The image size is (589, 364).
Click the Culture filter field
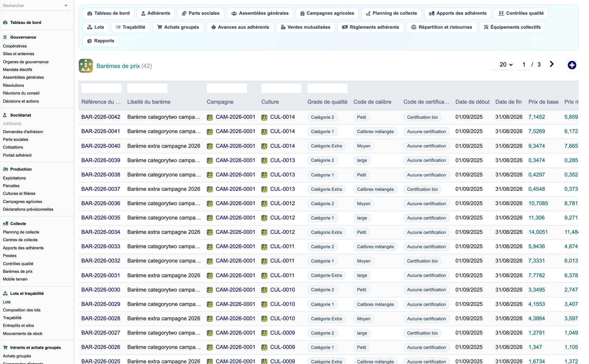pyautogui.click(x=281, y=88)
